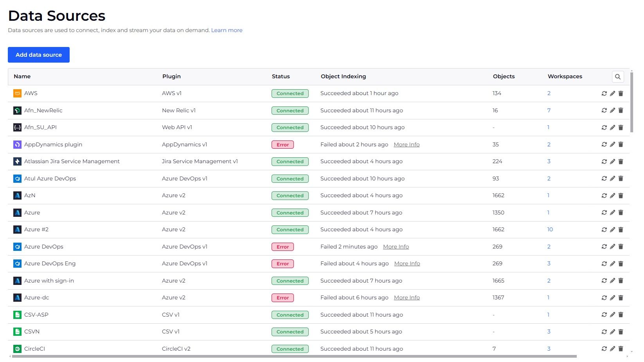
Task: Sort by the Workspaces column header
Action: (565, 76)
